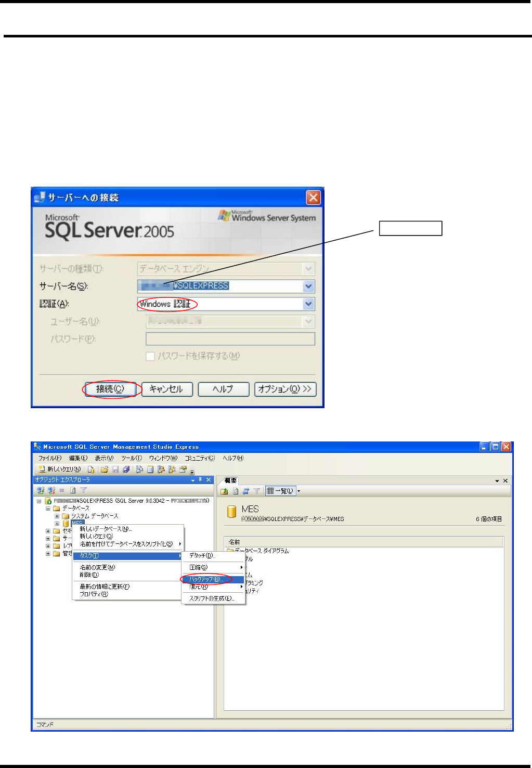Choose 削除(D) from context menu
Screen dimensions: 532x768
tap(128, 575)
